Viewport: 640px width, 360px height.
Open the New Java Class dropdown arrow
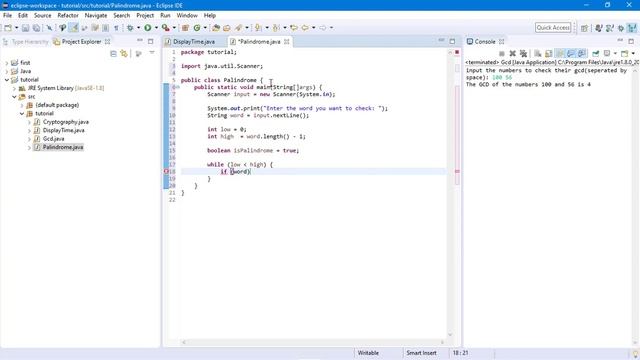click(x=205, y=28)
